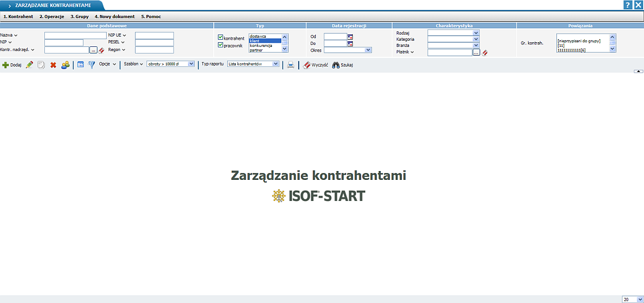This screenshot has height=303, width=644.
Task: Click the green plus Dodaj icon
Action: coord(6,65)
